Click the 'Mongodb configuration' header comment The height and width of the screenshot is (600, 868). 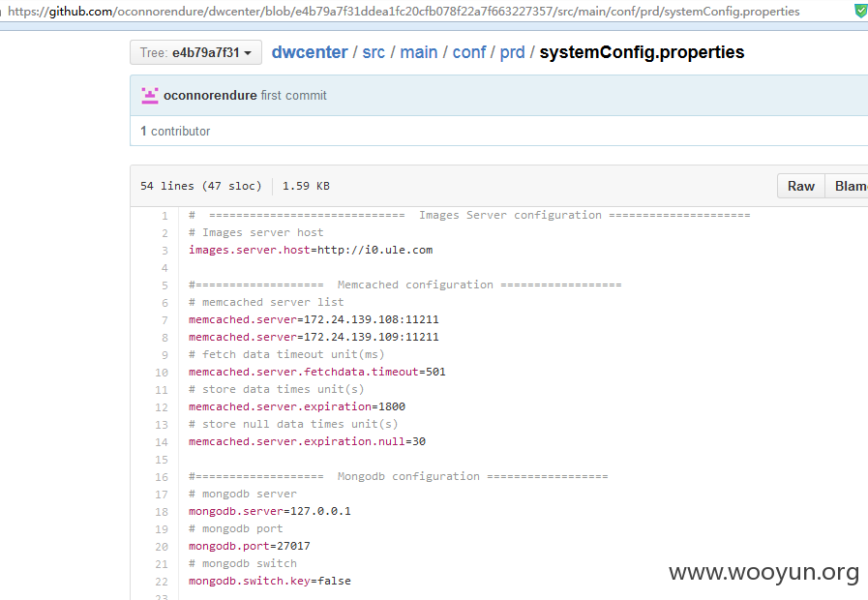(398, 476)
